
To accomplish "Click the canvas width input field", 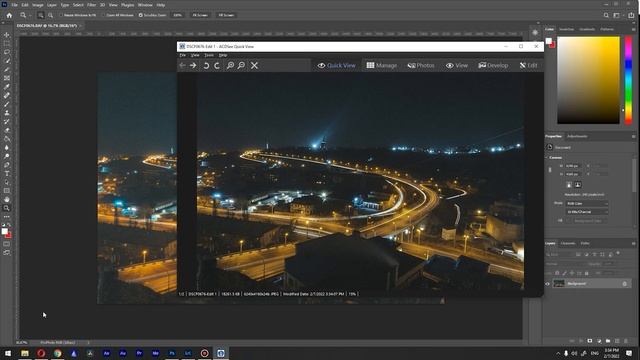I will click(573, 166).
